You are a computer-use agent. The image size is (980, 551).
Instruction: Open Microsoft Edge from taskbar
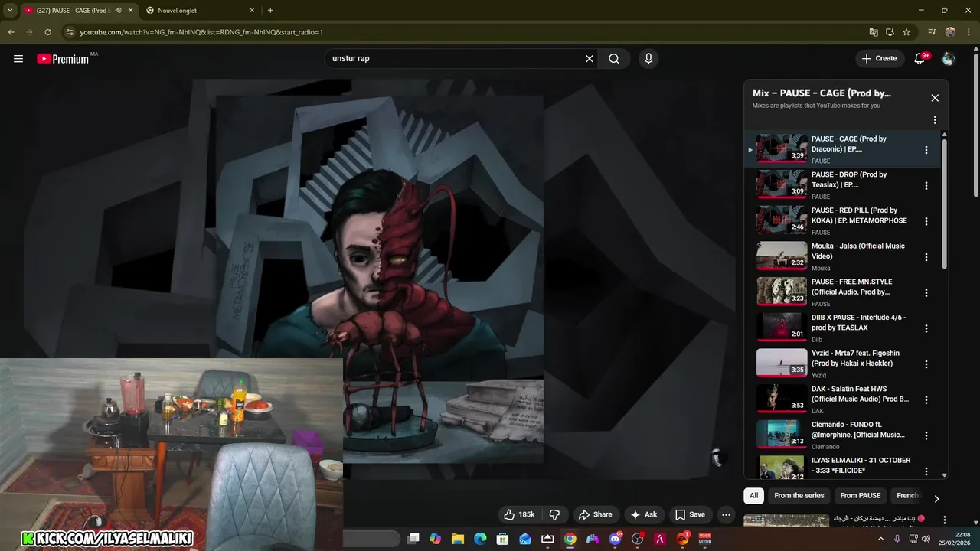(480, 539)
